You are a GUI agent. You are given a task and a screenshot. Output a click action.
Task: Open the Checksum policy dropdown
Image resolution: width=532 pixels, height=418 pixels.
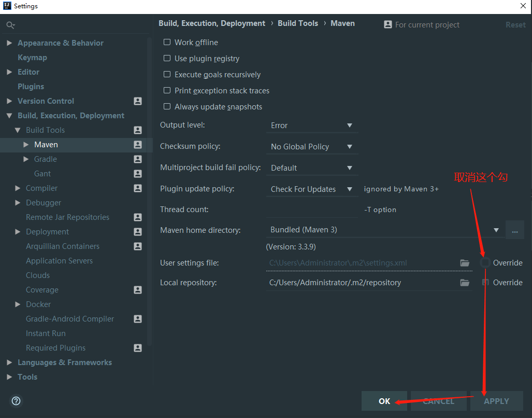click(312, 146)
